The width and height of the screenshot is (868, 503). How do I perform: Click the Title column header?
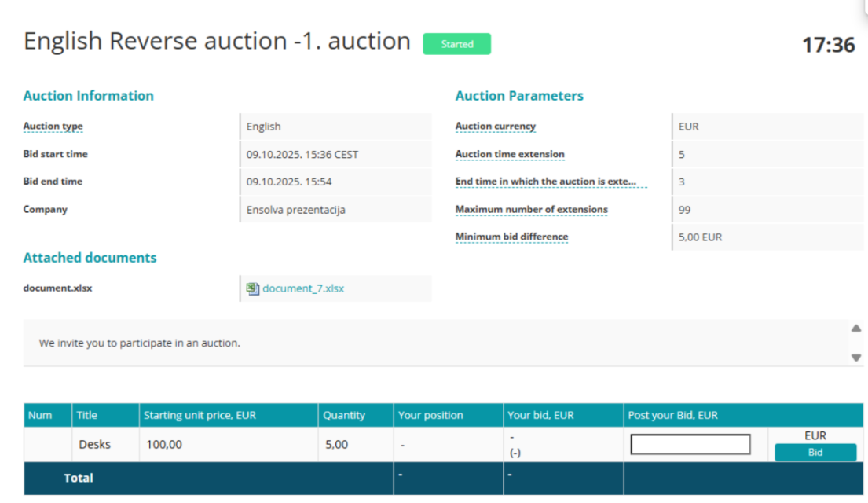(x=86, y=415)
